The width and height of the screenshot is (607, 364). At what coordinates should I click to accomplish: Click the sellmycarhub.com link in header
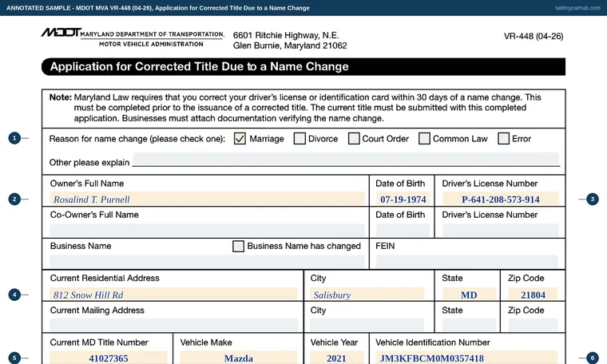(x=577, y=8)
